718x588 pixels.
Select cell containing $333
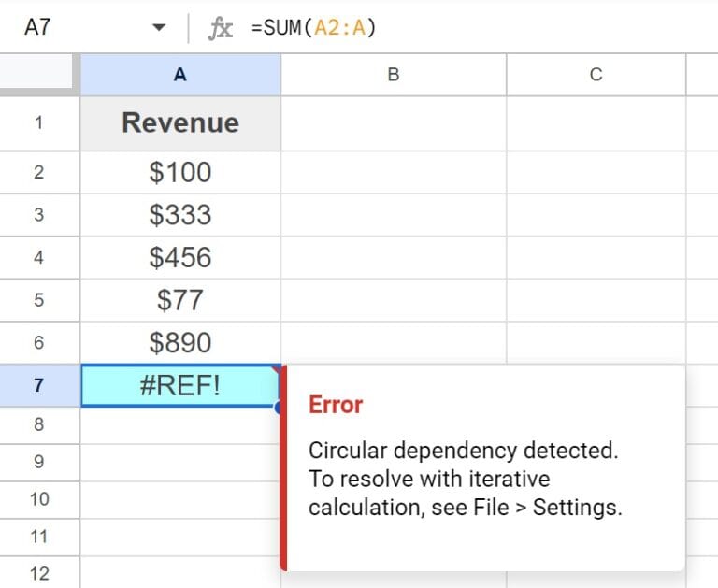tap(180, 215)
